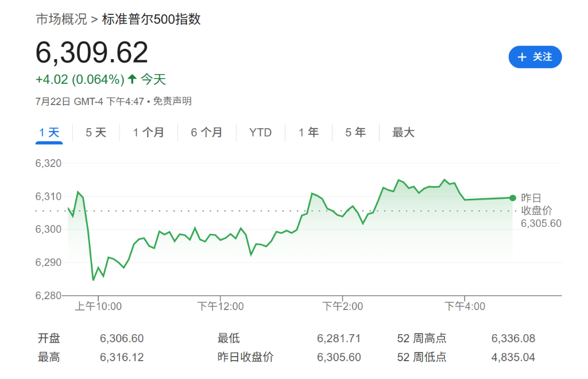This screenshot has width=588, height=379.
Task: Open the 免责声明 disclaimer link
Action: pos(172,101)
